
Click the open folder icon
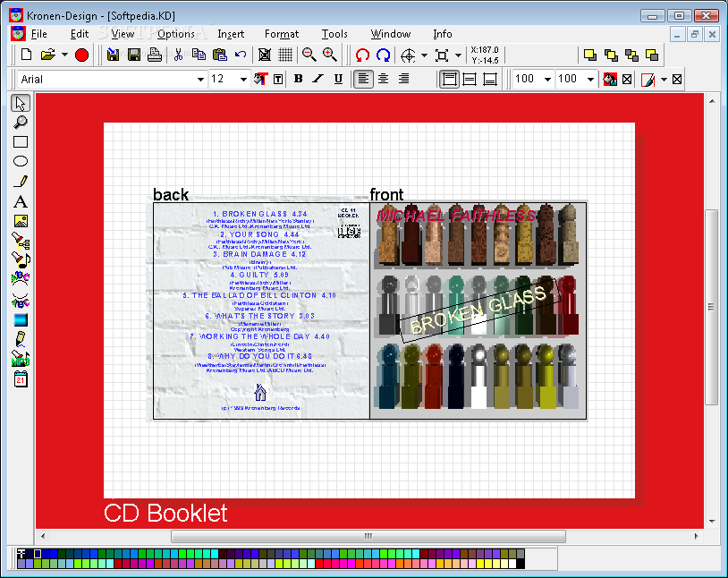(47, 55)
